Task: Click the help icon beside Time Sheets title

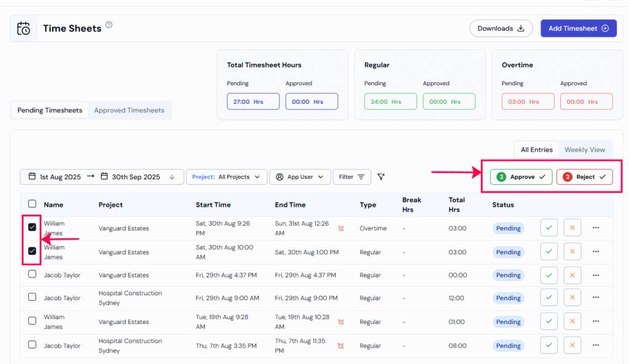Action: pos(109,25)
